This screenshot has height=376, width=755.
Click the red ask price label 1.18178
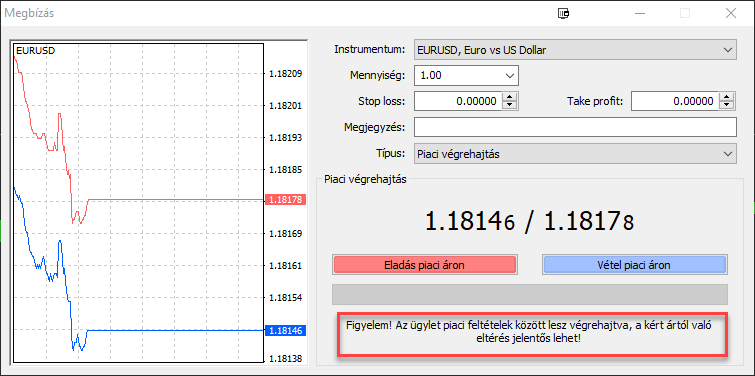click(x=286, y=200)
